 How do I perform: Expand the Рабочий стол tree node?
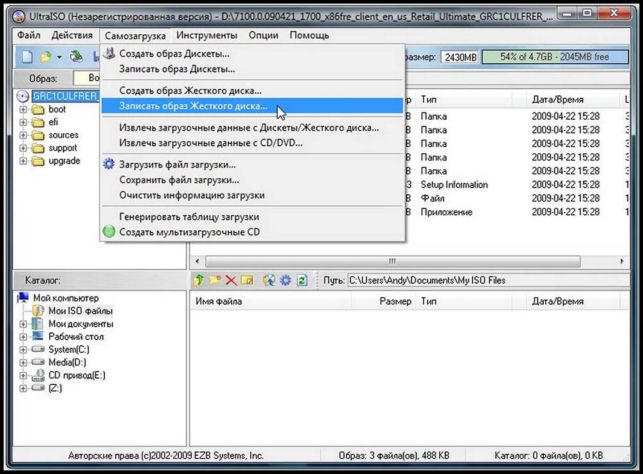[23, 337]
